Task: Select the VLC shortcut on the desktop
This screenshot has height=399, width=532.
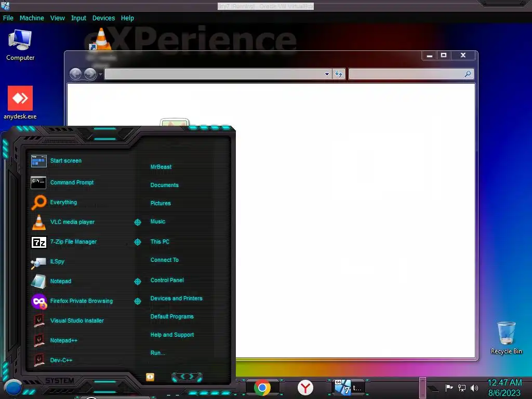Action: point(101,39)
